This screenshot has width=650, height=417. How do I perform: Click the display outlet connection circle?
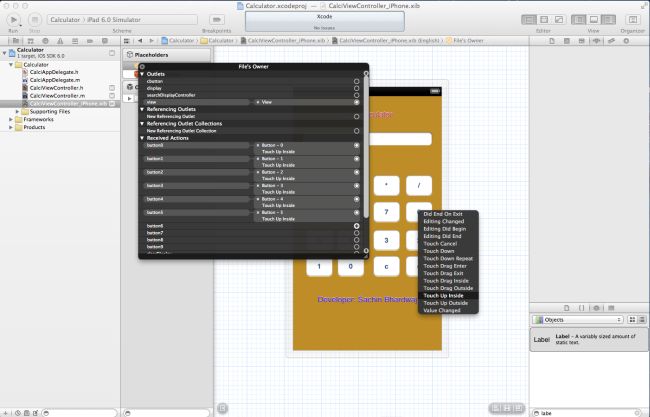pyautogui.click(x=357, y=88)
